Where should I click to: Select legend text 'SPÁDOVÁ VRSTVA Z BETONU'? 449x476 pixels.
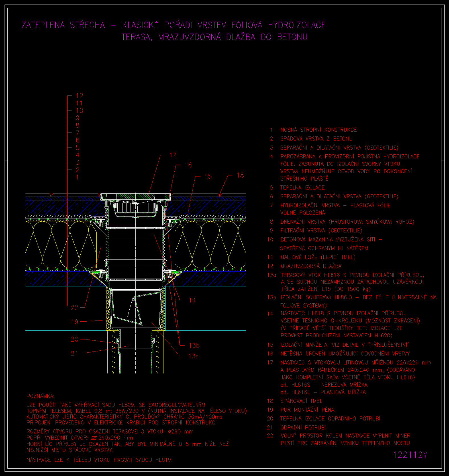pyautogui.click(x=316, y=139)
